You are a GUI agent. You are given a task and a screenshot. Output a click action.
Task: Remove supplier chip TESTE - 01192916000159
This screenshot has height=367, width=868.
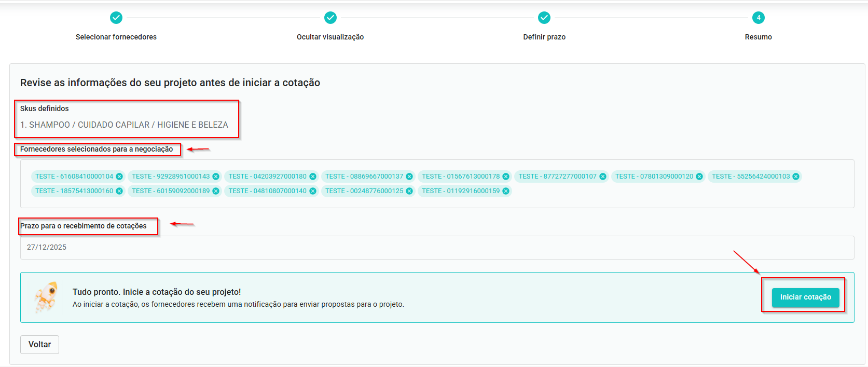point(506,191)
